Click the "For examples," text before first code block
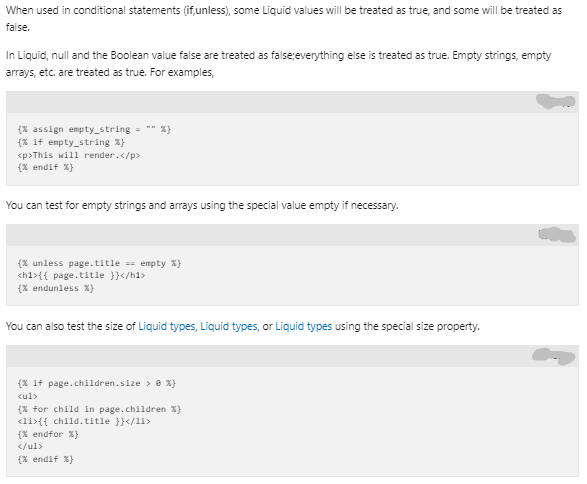Screen dimensions: 587x484 [182, 72]
